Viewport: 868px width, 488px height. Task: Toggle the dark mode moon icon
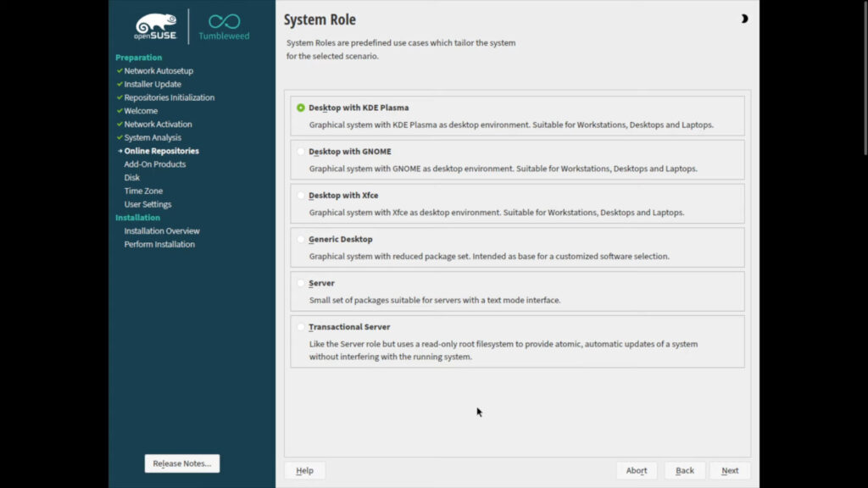click(x=744, y=19)
